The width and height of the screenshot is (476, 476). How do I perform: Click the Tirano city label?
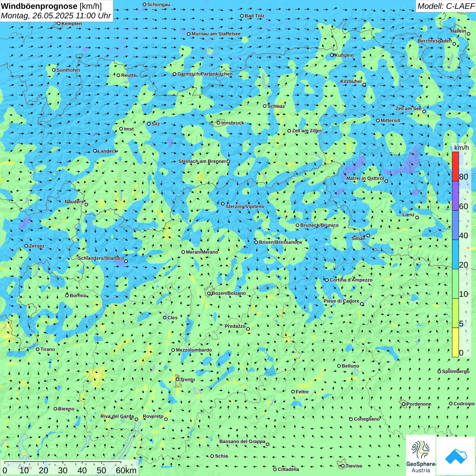click(48, 349)
